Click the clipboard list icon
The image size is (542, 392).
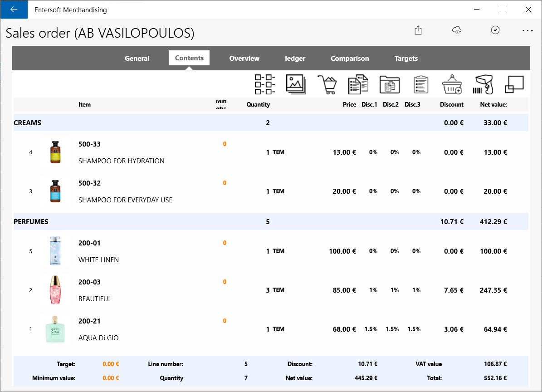click(x=420, y=84)
